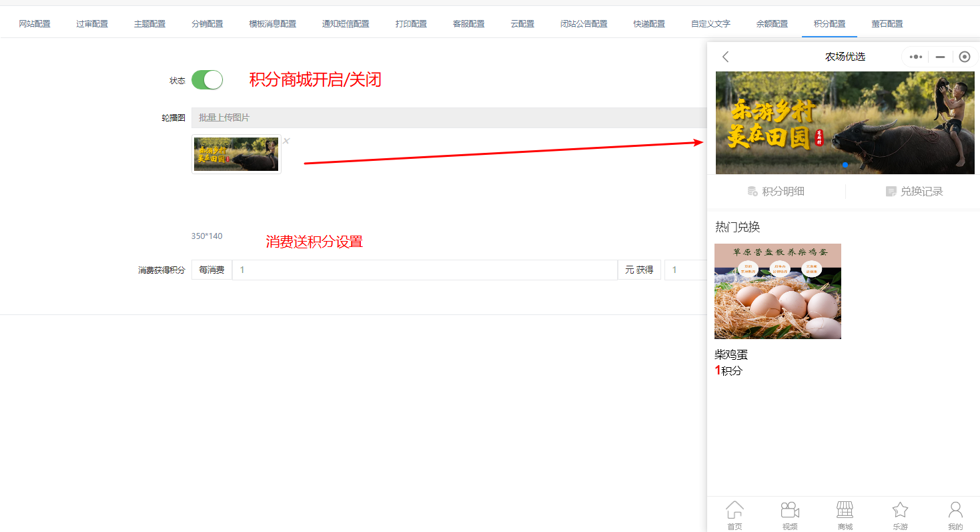
Task: Click the farm banner image in preview
Action: (845, 123)
